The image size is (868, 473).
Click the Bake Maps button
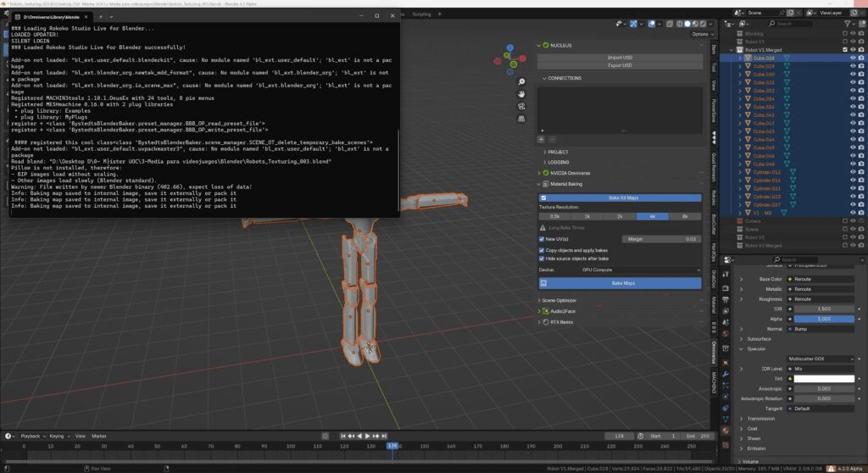click(623, 283)
